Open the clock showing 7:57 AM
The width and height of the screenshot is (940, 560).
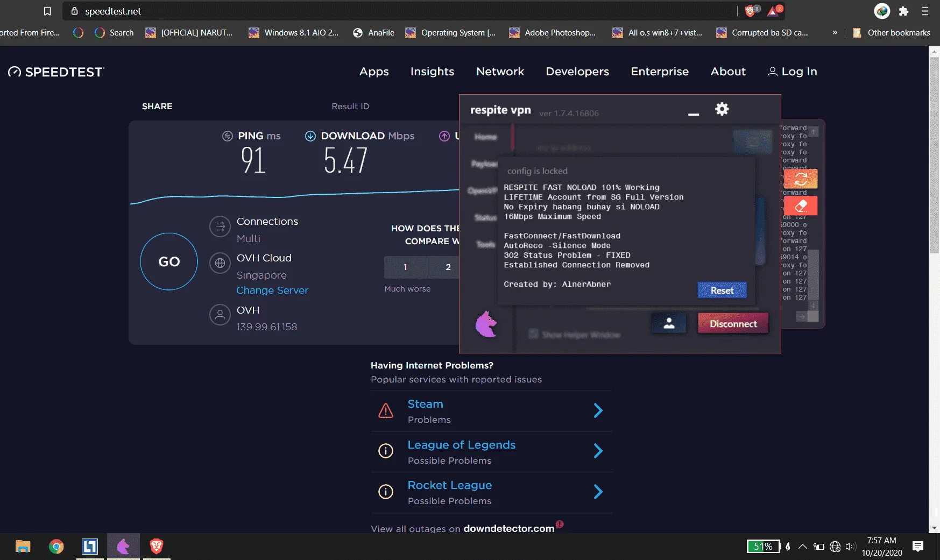coord(882,547)
